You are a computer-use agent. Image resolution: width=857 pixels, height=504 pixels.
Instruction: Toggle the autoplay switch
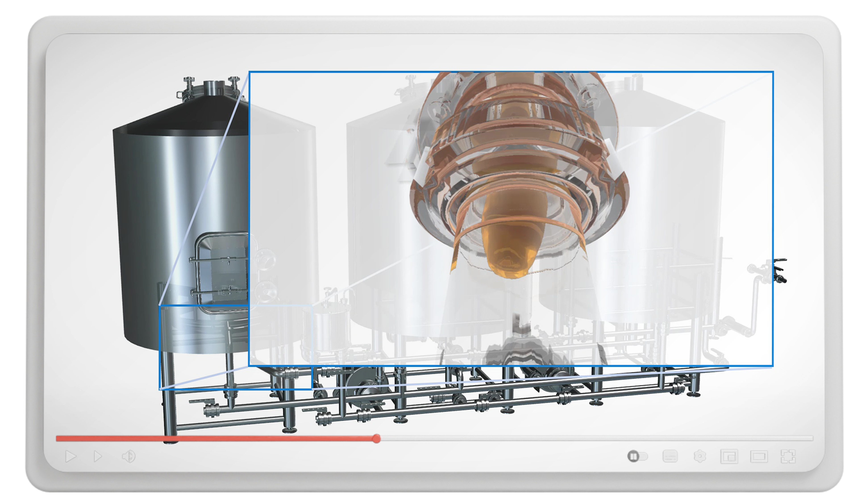pos(637,456)
